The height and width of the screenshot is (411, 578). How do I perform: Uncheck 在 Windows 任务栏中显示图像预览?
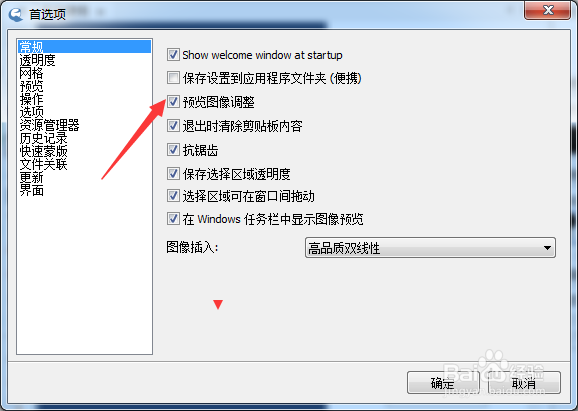[173, 219]
